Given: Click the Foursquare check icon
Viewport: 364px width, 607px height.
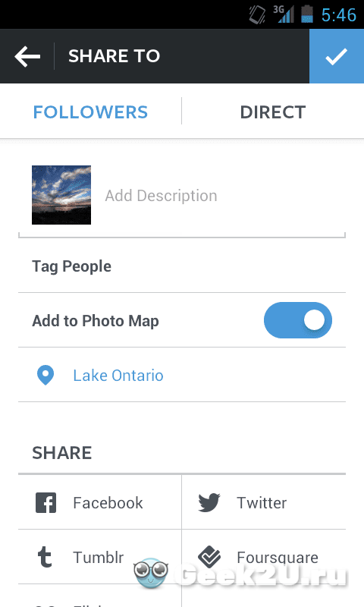Looking at the screenshot, I should (209, 557).
